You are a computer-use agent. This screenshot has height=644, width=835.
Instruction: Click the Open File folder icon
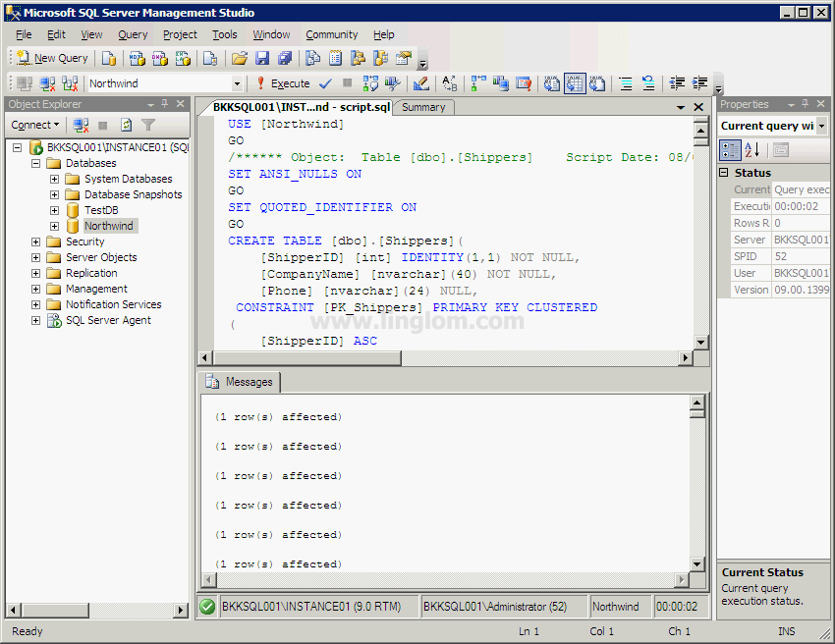click(240, 58)
